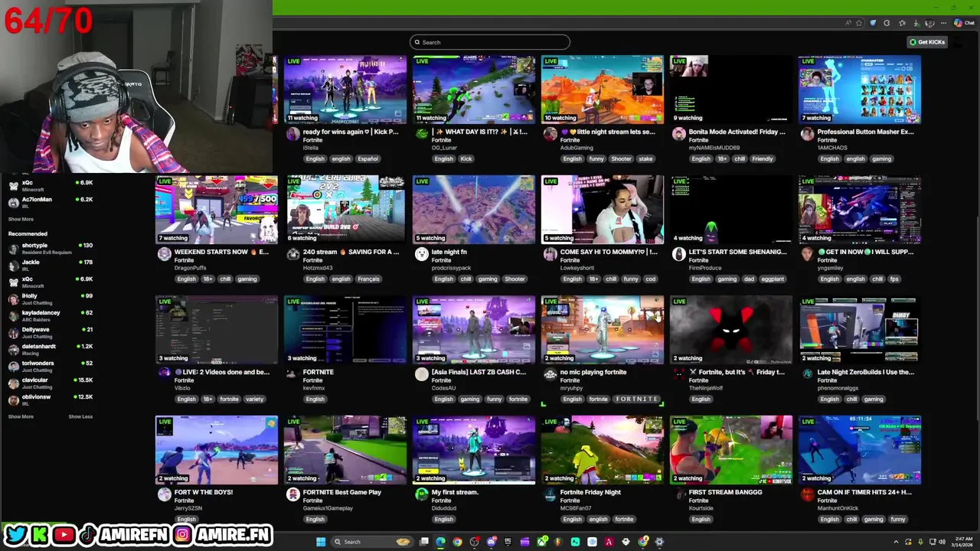Open iHolly channel in sidebar
Viewport: 980px width, 551px height.
pyautogui.click(x=51, y=298)
